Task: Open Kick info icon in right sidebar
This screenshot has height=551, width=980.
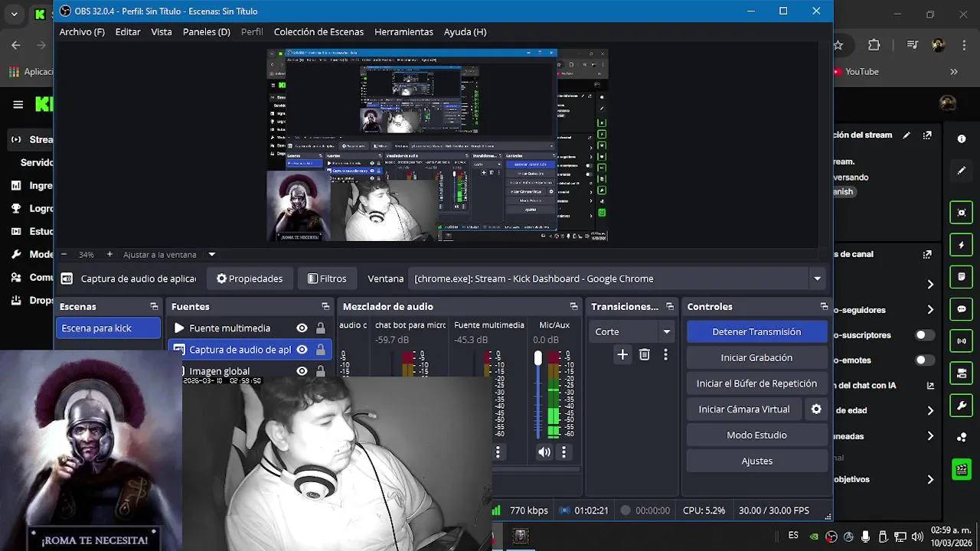Action: [x=962, y=139]
